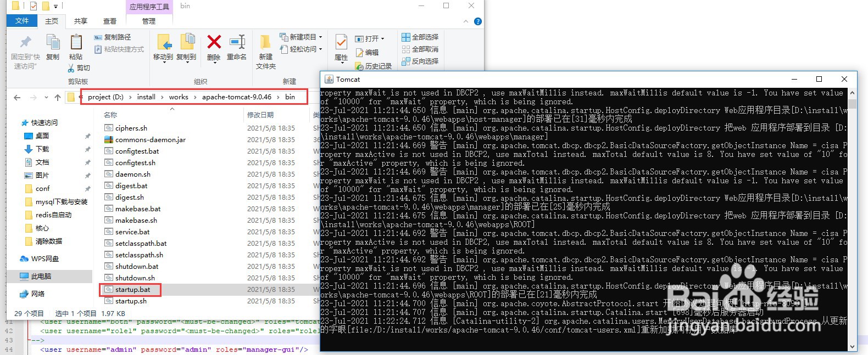This screenshot has height=355, width=868.
Task: Click Select all in the ribbon
Action: pos(420,37)
